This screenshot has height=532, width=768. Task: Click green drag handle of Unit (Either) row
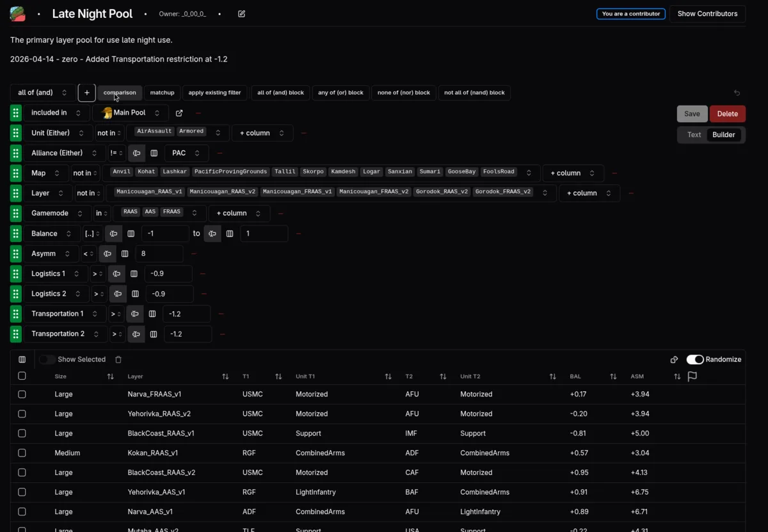tap(16, 133)
